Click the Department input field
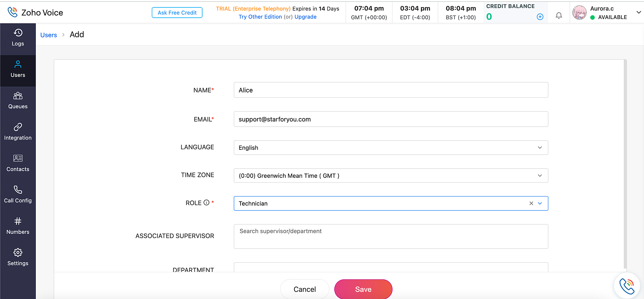Screen dimensions: 644x299 point(391,267)
